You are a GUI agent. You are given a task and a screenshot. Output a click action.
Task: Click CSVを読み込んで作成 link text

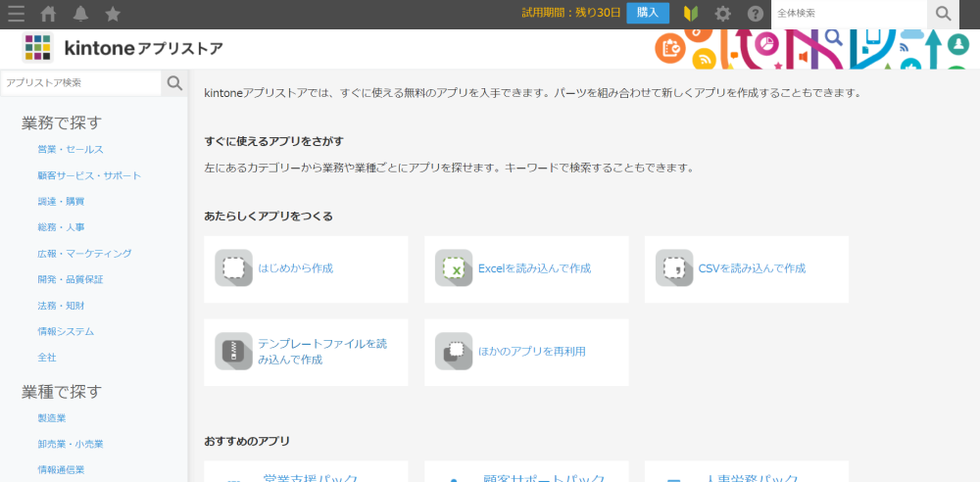pos(752,268)
